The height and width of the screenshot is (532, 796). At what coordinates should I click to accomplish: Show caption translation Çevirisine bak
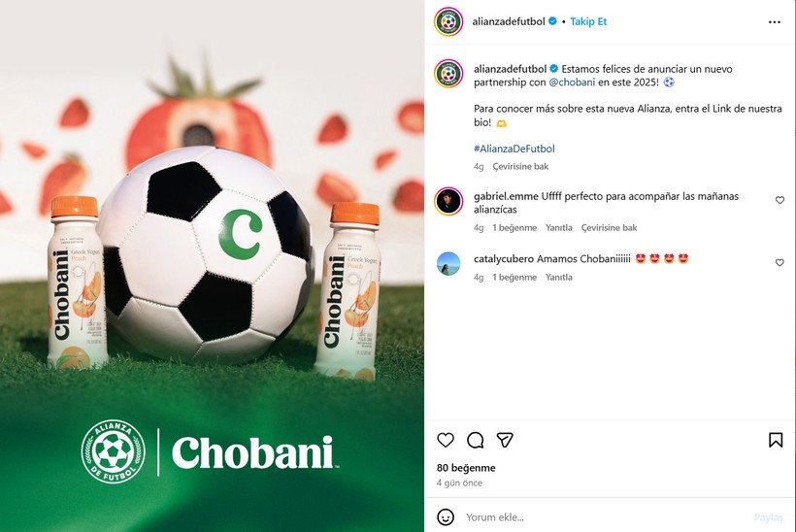pyautogui.click(x=520, y=167)
